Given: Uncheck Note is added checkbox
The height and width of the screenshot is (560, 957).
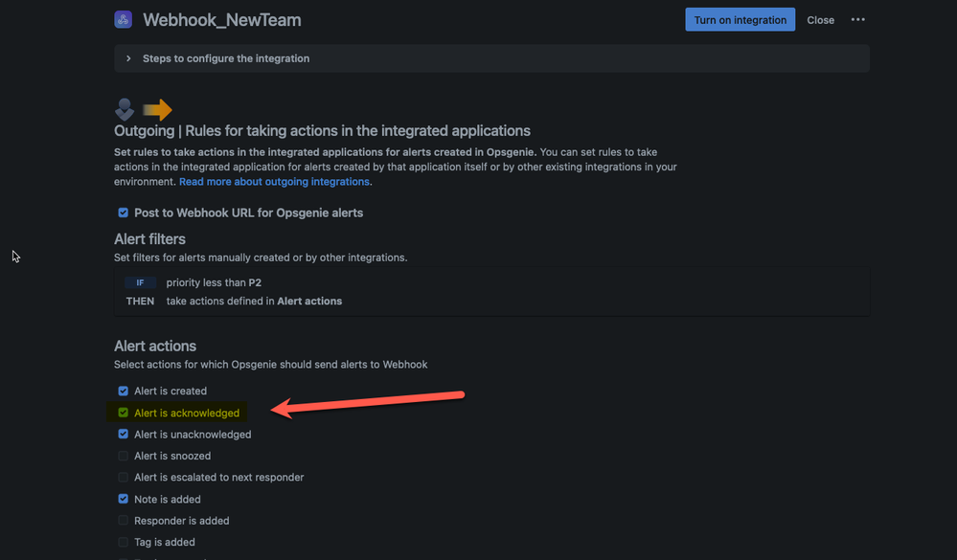Looking at the screenshot, I should (124, 499).
